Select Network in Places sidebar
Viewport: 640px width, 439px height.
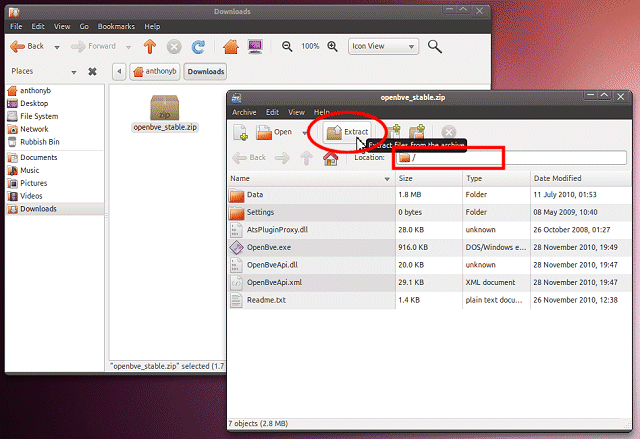(55, 129)
